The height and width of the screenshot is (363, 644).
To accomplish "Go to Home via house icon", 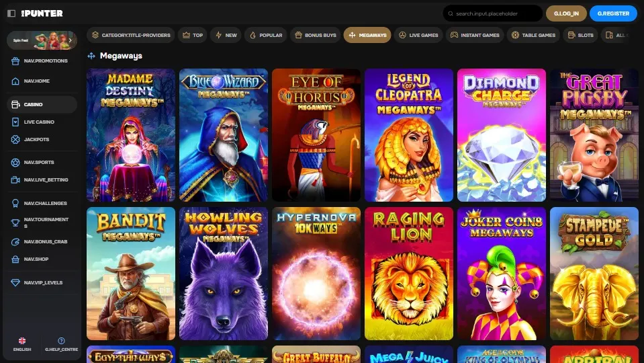I will click(x=15, y=81).
